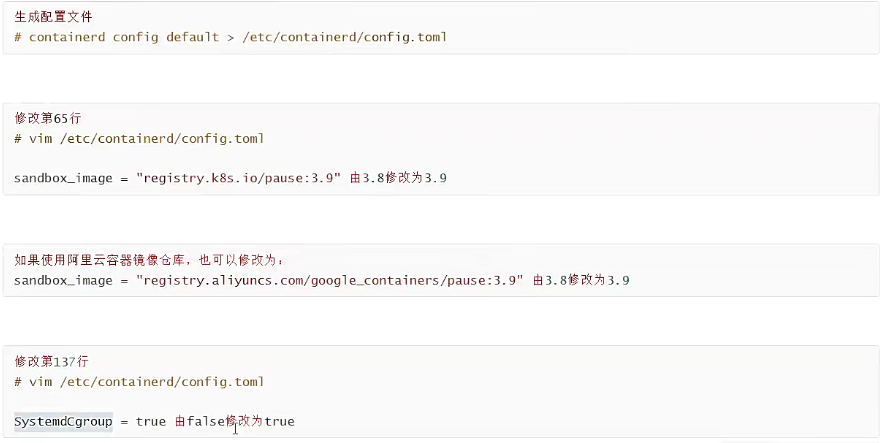
Task: Click the "生成配置文件" heading text
Action: click(49, 17)
